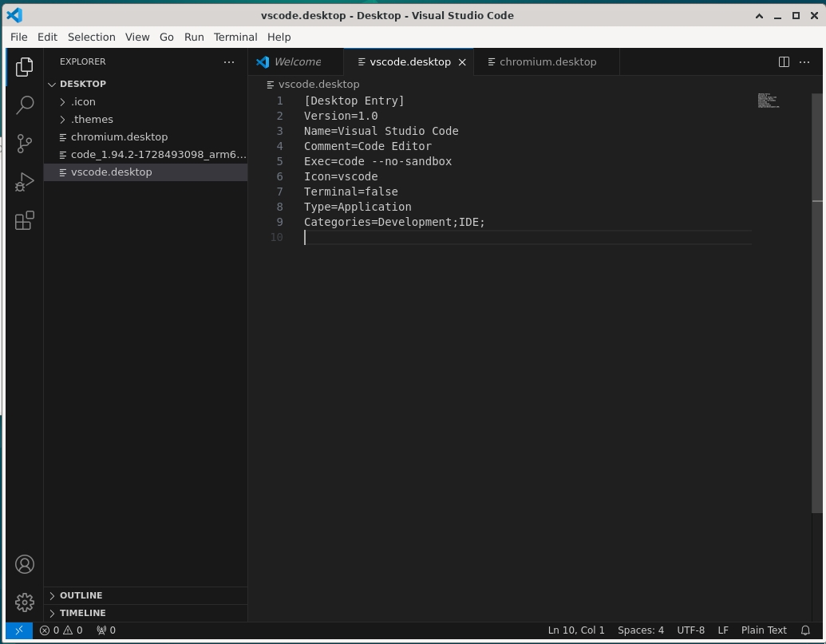
Task: Open the Manage gear icon
Action: (x=24, y=602)
